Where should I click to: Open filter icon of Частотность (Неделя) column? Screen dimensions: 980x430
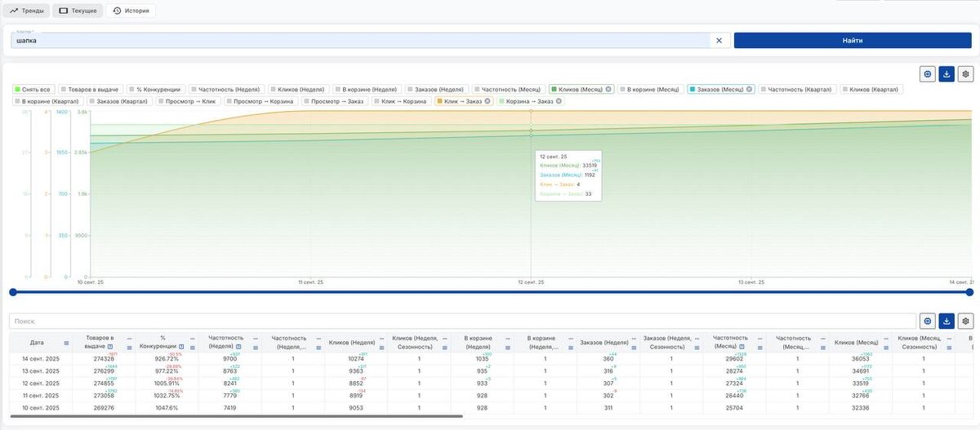256,348
